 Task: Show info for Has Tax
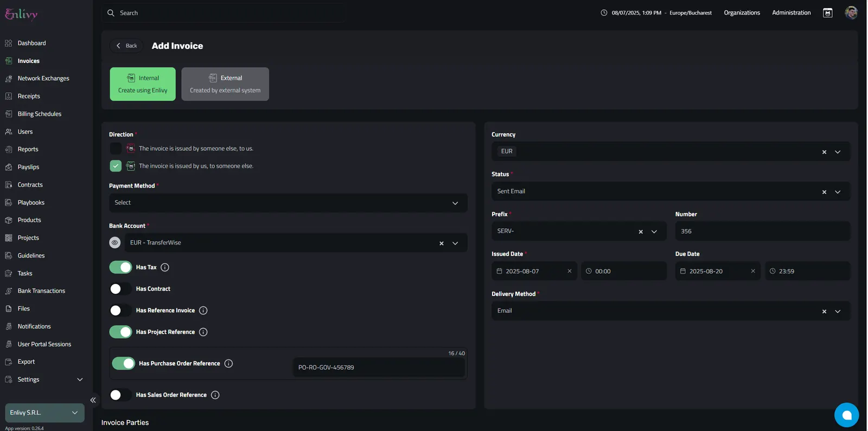[x=165, y=267]
